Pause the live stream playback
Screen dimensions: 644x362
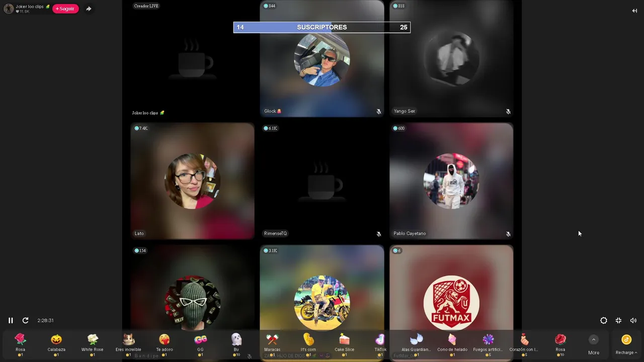coord(11,320)
